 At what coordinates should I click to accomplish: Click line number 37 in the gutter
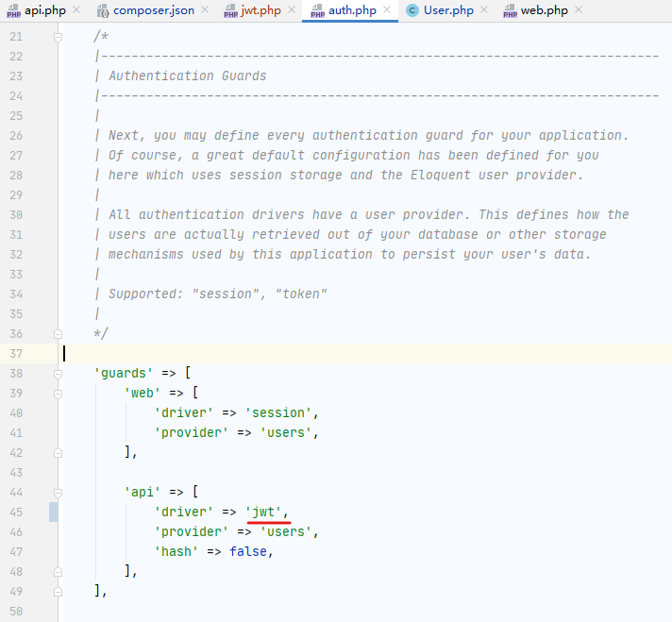tap(16, 354)
